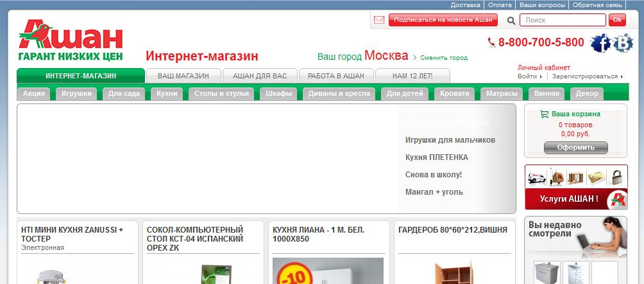
Task: Open ГАРДЕРОБ 80*60*212, ВИШНЯ product
Action: (x=453, y=229)
